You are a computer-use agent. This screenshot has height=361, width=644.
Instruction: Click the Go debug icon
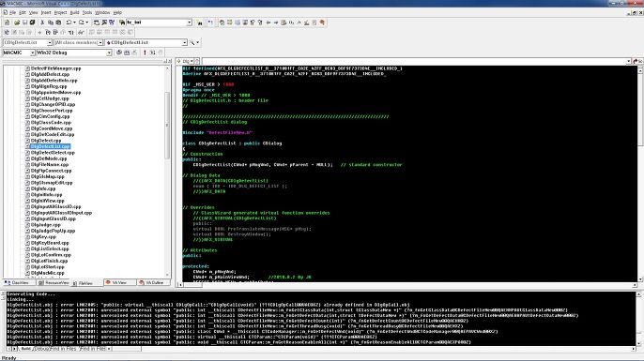coord(152,53)
